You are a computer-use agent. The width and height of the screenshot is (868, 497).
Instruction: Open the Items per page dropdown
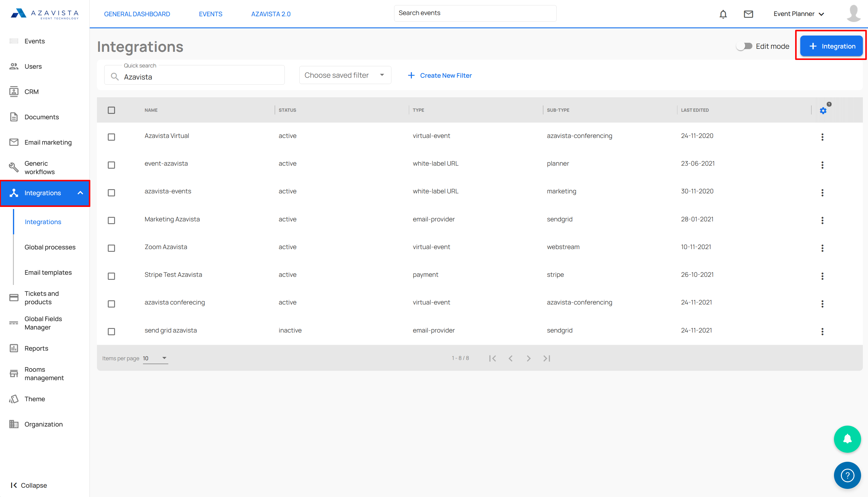pyautogui.click(x=155, y=358)
